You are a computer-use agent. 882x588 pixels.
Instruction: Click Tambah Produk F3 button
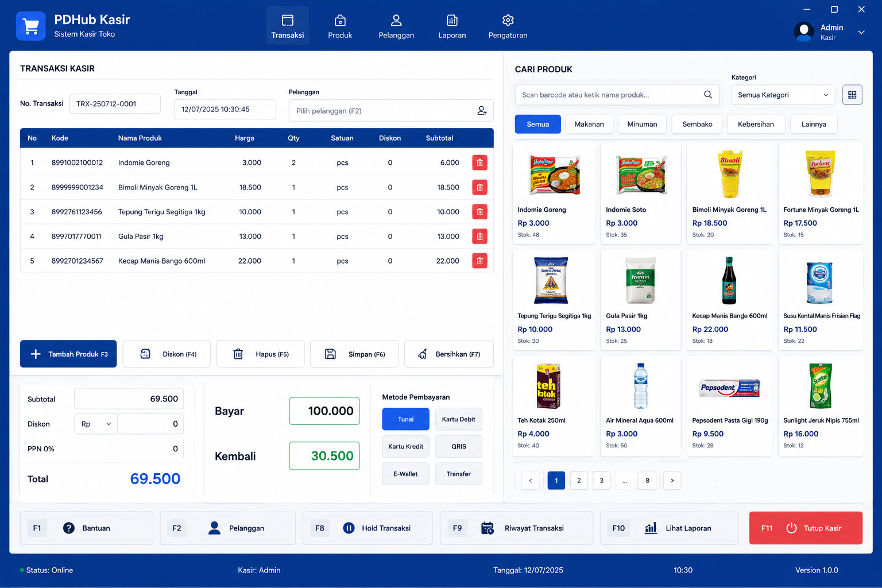click(68, 354)
